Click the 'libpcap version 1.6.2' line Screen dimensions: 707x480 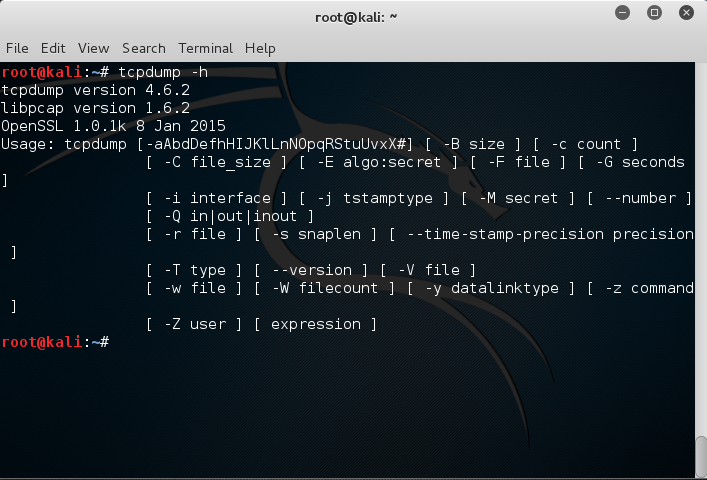click(x=95, y=108)
